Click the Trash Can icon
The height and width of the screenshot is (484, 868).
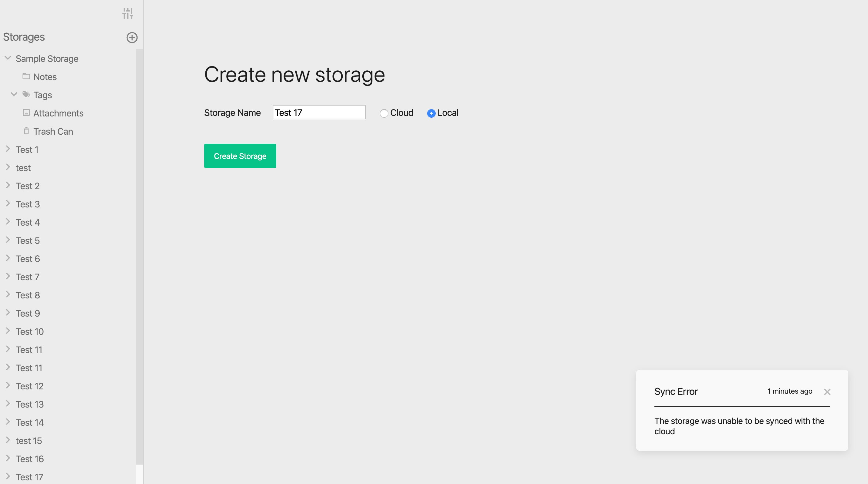pyautogui.click(x=26, y=131)
